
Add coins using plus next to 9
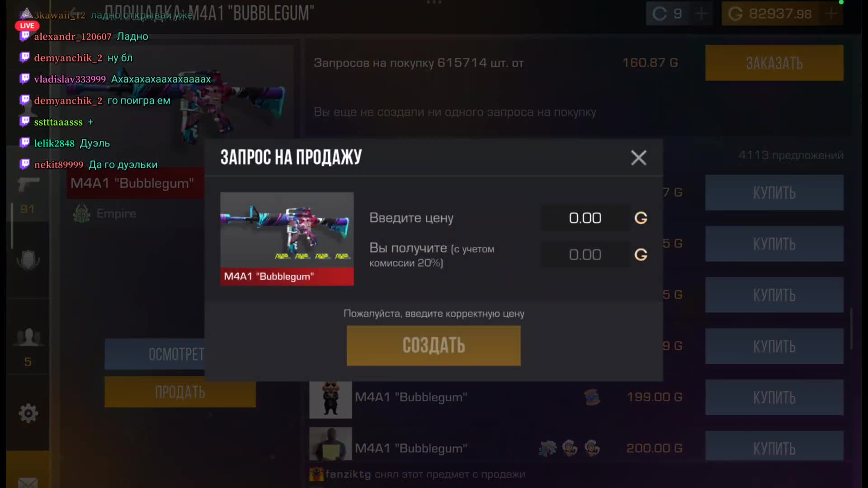(701, 14)
